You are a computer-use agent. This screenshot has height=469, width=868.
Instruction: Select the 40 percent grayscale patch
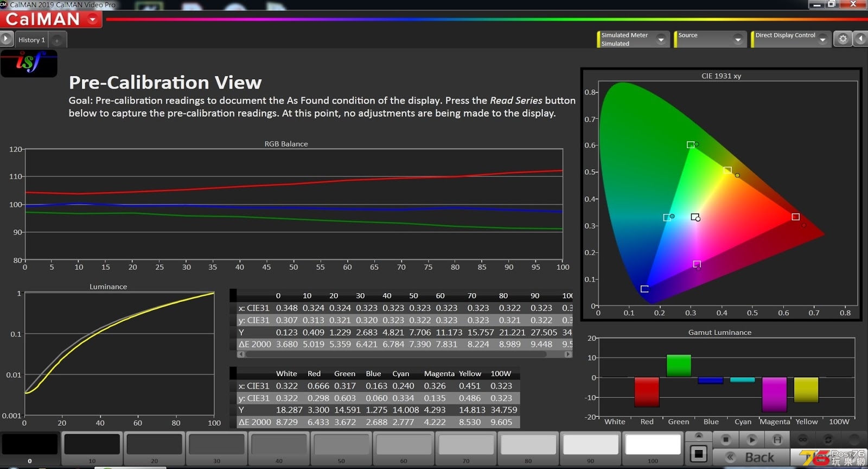click(x=279, y=448)
